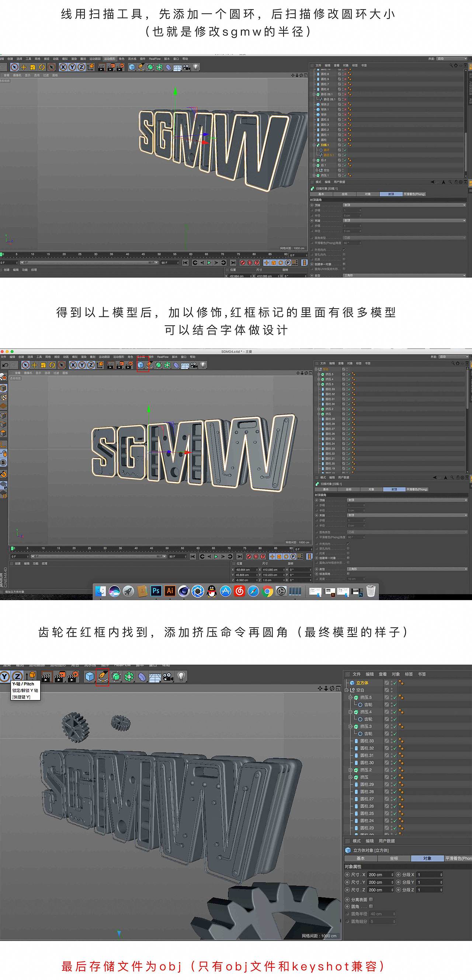Click Render to Picture Viewer icon, bottom screenshot
Image resolution: width=472 pixels, height=980 pixels.
pos(59,676)
